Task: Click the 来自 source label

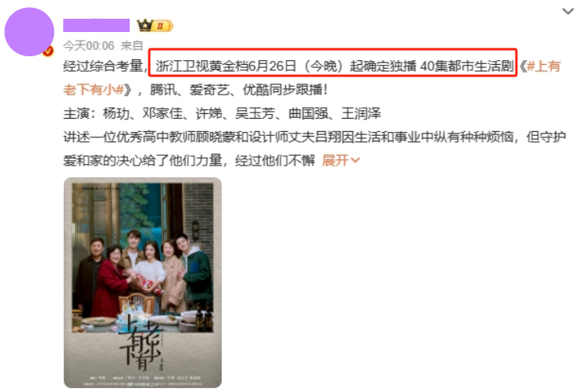Action: pos(132,45)
